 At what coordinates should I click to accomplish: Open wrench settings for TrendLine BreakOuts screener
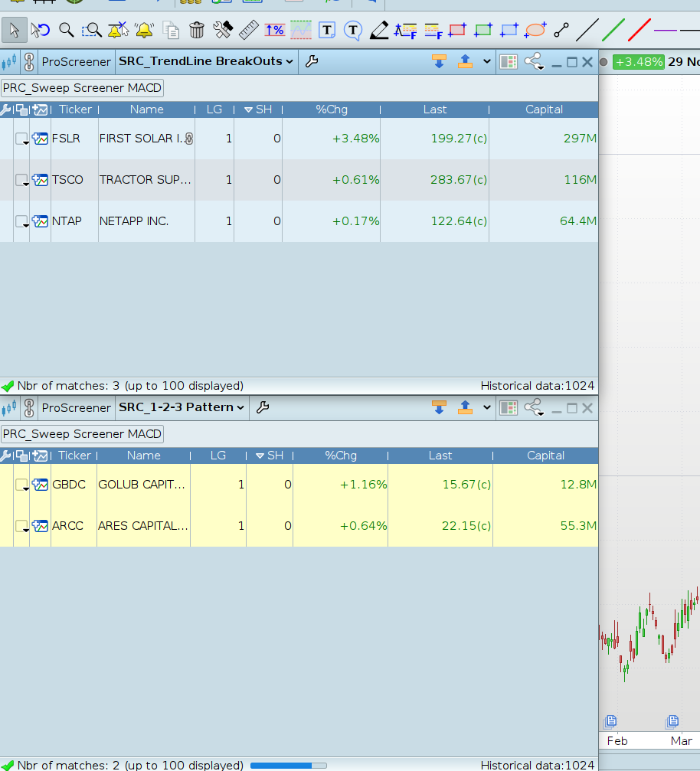coord(312,61)
